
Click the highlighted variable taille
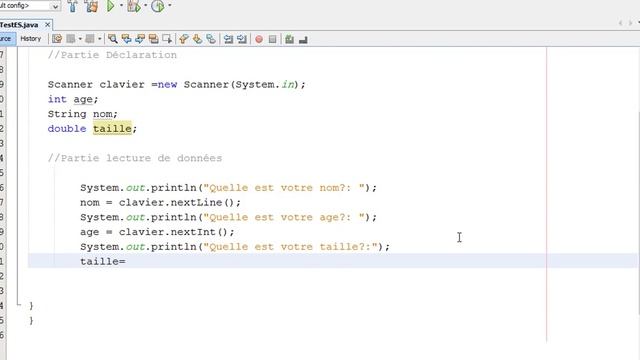[112, 129]
